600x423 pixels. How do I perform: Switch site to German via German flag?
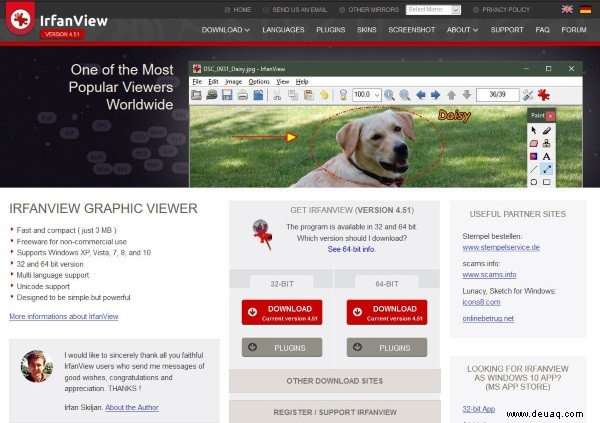pos(585,9)
